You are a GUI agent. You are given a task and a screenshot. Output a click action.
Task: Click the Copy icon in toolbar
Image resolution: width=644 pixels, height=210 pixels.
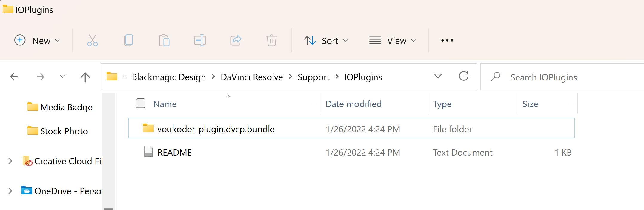point(128,40)
